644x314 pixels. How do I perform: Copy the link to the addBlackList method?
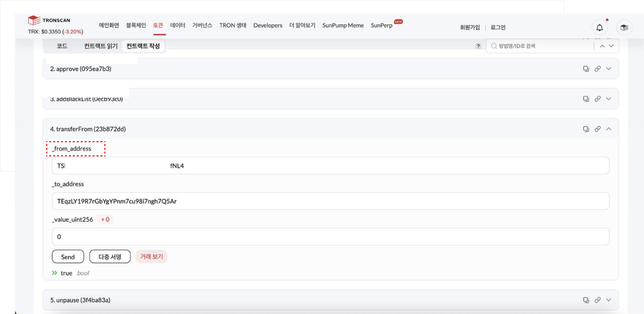coord(597,99)
